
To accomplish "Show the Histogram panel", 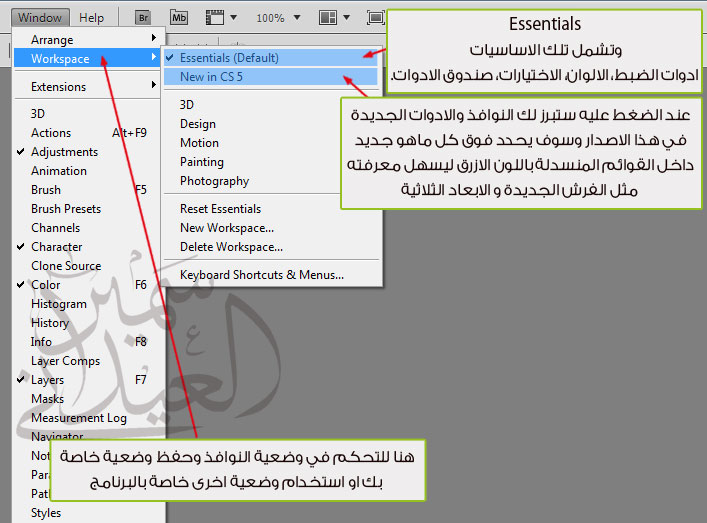I will (89, 304).
